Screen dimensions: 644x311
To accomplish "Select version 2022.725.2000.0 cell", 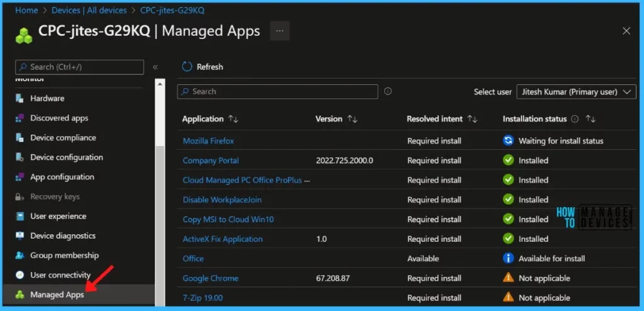I will click(345, 161).
